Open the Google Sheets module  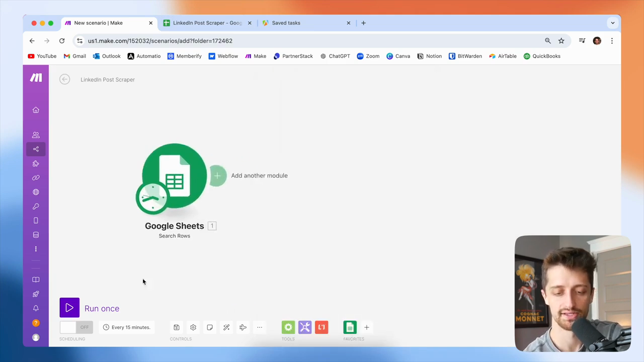tap(174, 176)
